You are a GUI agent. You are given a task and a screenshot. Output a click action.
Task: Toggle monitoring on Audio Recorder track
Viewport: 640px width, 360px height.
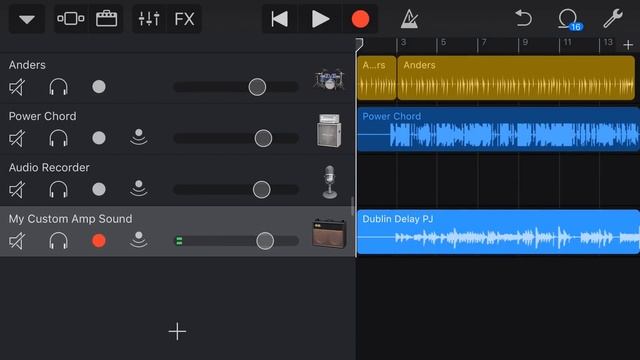pyautogui.click(x=139, y=189)
